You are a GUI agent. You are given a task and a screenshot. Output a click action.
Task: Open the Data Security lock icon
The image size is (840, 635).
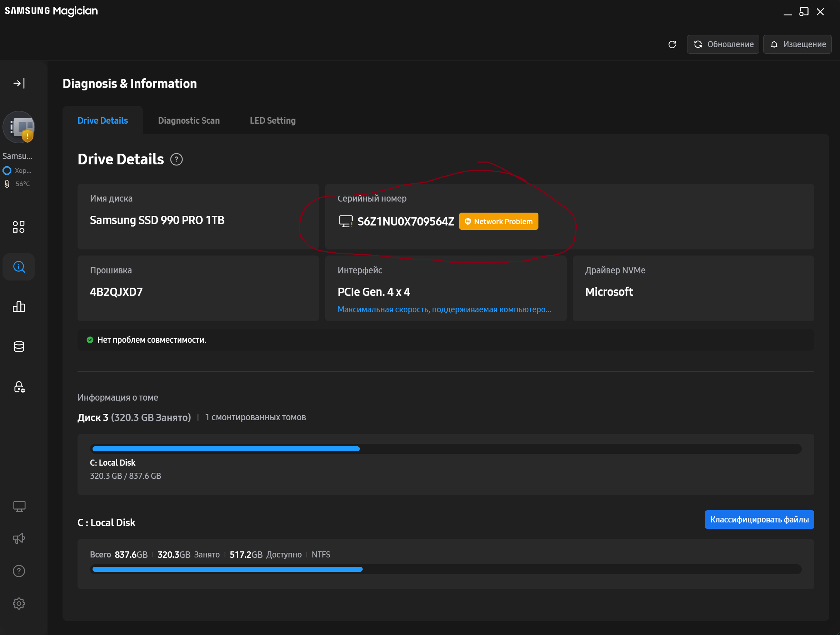pos(19,387)
